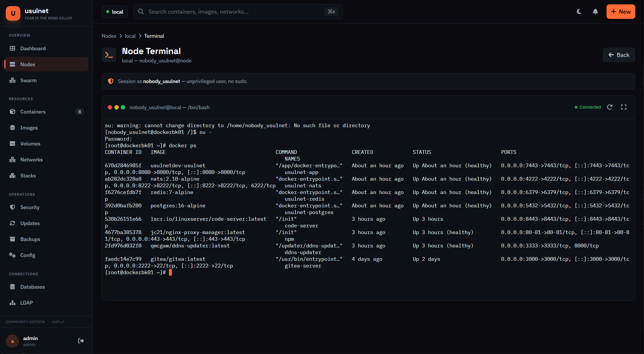Select the Swarm section
The width and height of the screenshot is (644, 354).
[x=28, y=80]
